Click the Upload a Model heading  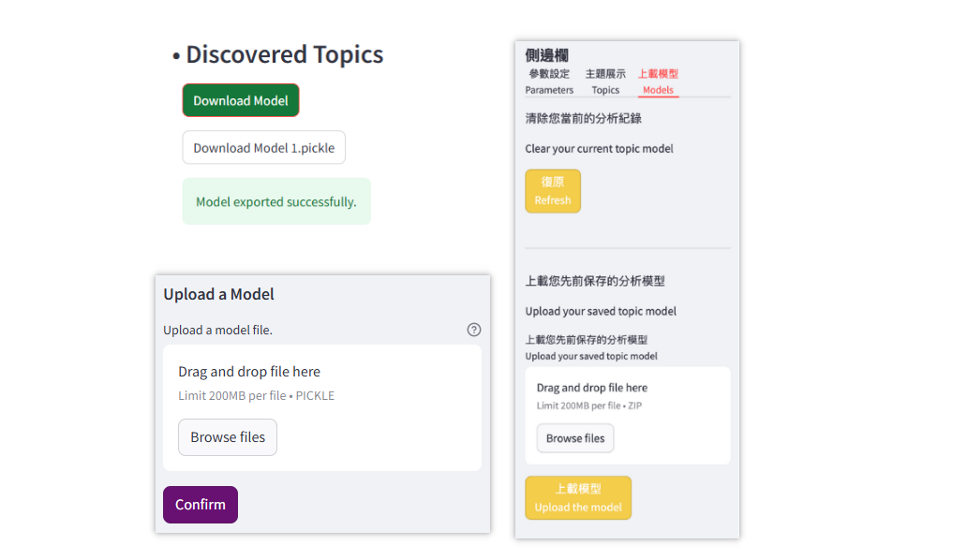coord(218,294)
